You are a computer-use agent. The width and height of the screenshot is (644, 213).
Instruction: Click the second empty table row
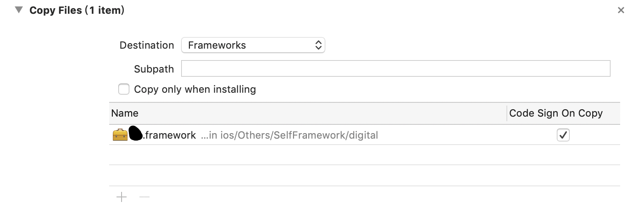pos(365,175)
